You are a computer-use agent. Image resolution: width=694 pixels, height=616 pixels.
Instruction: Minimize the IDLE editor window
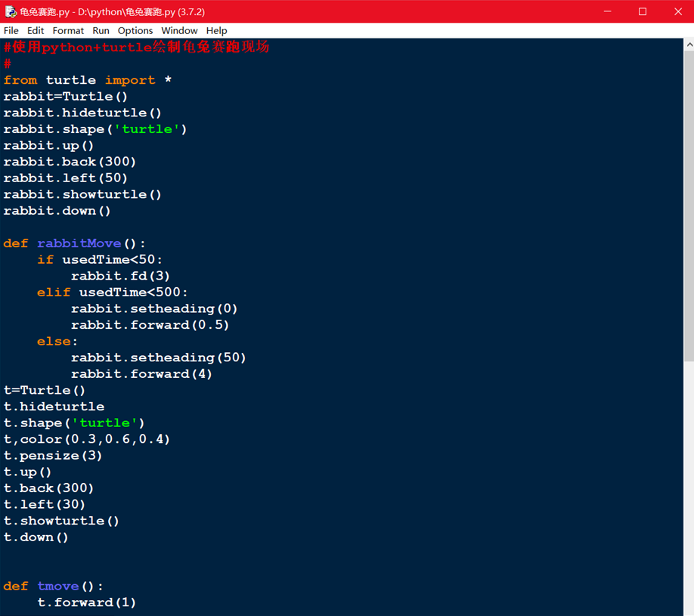coord(608,11)
